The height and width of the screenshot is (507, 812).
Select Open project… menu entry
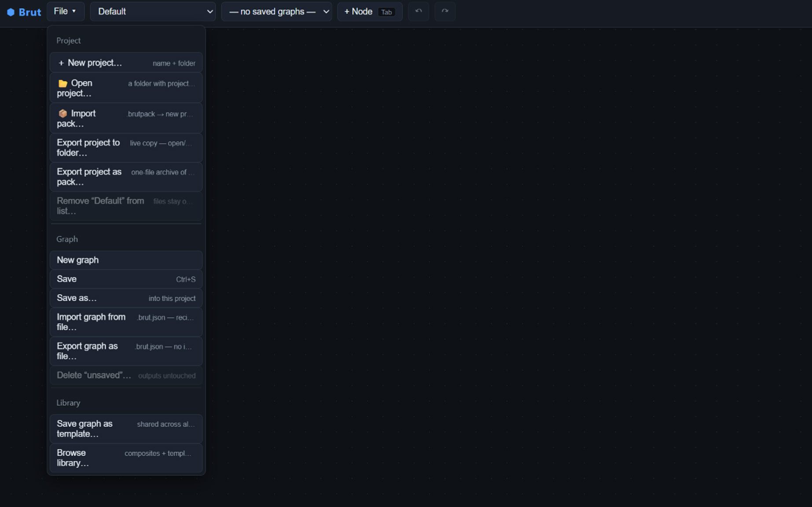[126, 88]
